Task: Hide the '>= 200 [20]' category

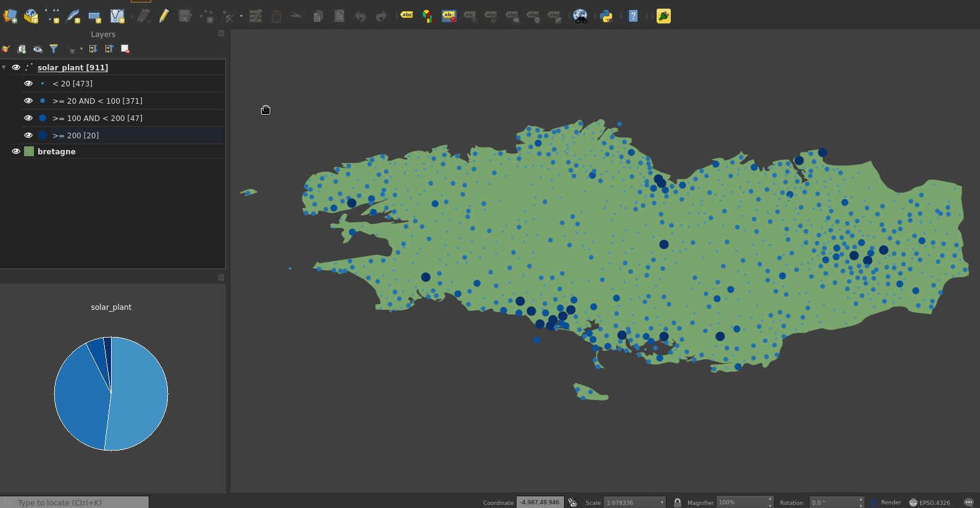Action: 28,135
